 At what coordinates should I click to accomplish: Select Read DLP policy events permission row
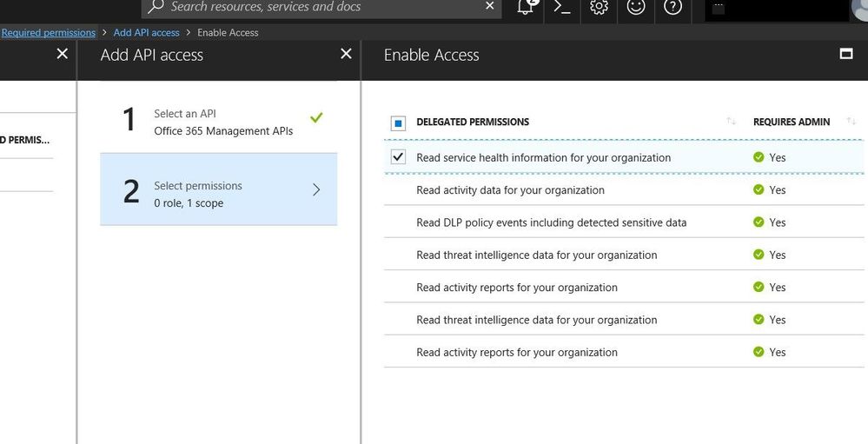click(551, 222)
